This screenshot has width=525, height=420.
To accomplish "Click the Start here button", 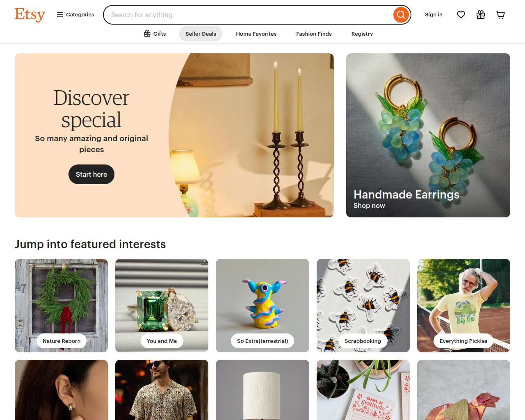I will (x=91, y=174).
